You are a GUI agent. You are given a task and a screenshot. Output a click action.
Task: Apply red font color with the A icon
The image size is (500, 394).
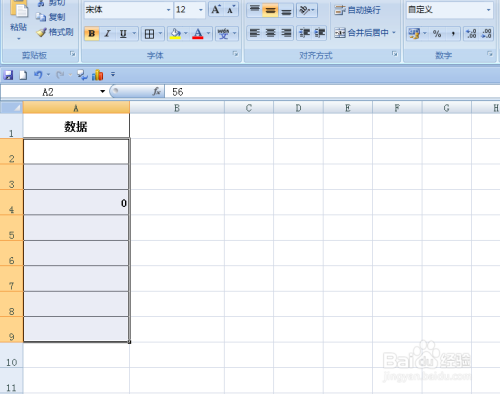(198, 34)
